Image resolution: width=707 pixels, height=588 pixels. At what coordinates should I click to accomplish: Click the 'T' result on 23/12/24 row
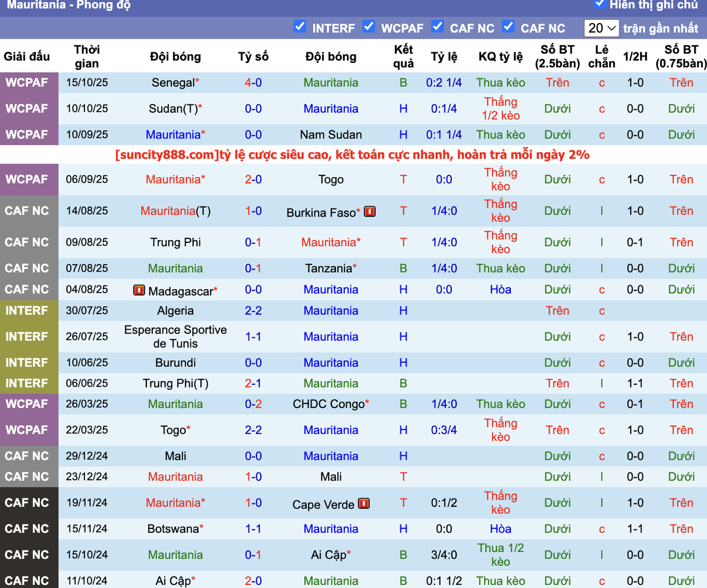(403, 476)
